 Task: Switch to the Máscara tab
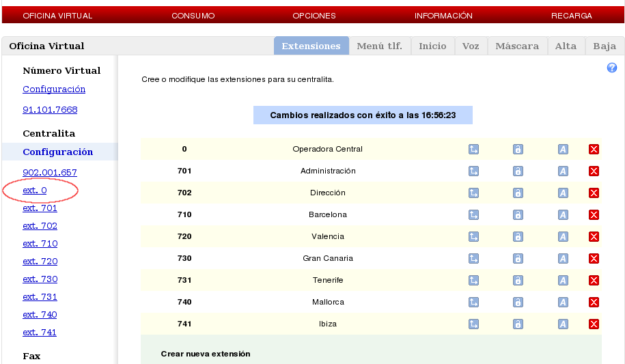coord(516,46)
